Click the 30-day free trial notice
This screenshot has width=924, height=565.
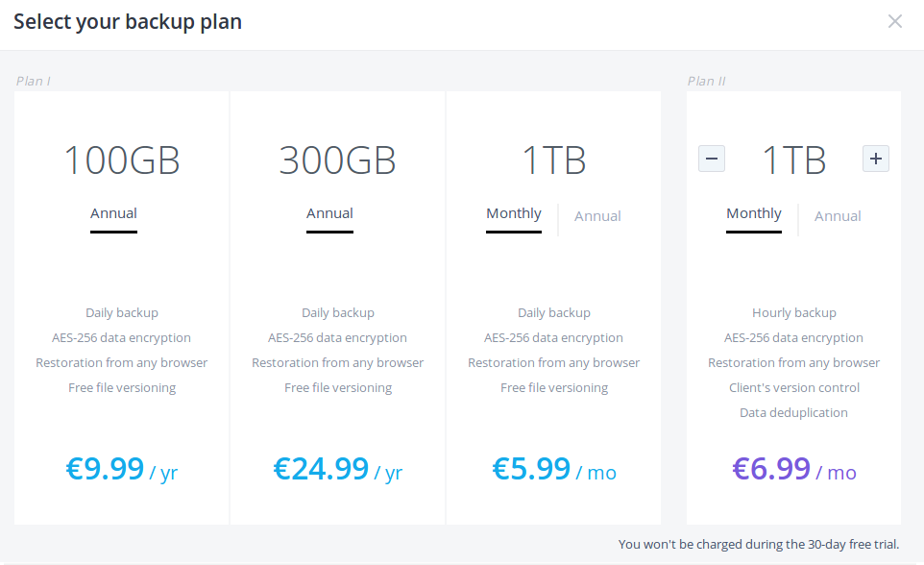click(759, 544)
